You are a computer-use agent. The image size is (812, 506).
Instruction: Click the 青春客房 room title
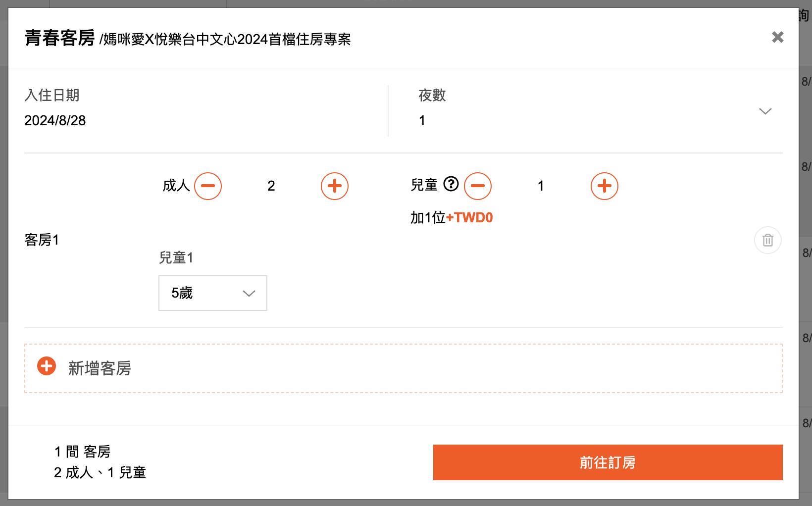[x=60, y=38]
